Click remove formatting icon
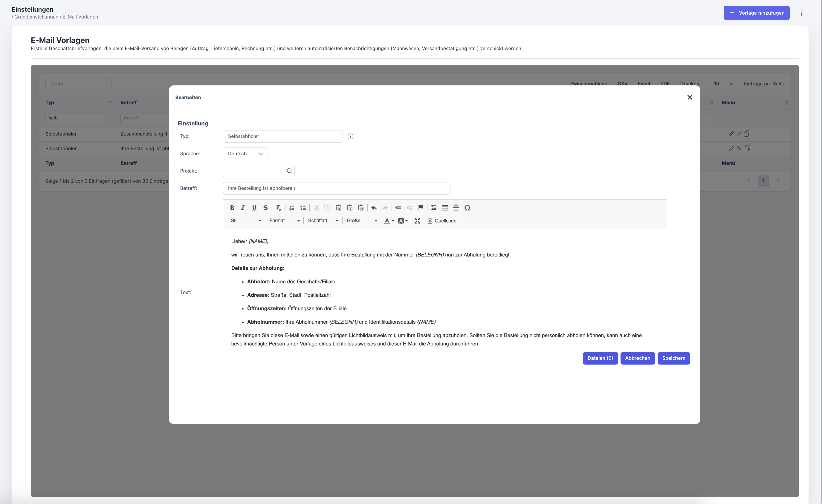This screenshot has width=822, height=504. [x=278, y=208]
